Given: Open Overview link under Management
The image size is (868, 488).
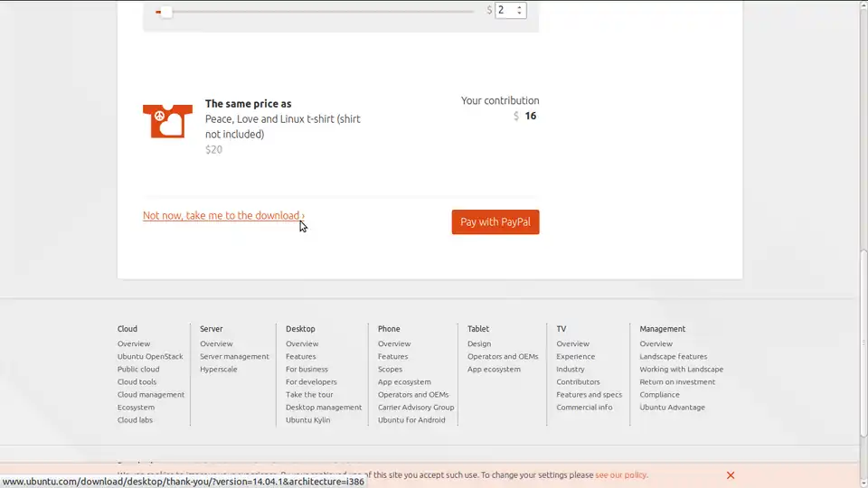Looking at the screenshot, I should [x=656, y=343].
